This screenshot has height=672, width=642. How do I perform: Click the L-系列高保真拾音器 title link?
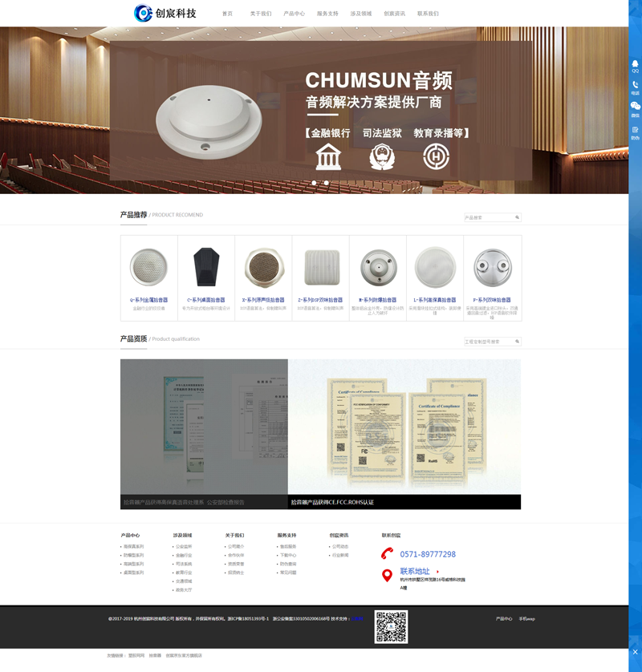pyautogui.click(x=435, y=300)
